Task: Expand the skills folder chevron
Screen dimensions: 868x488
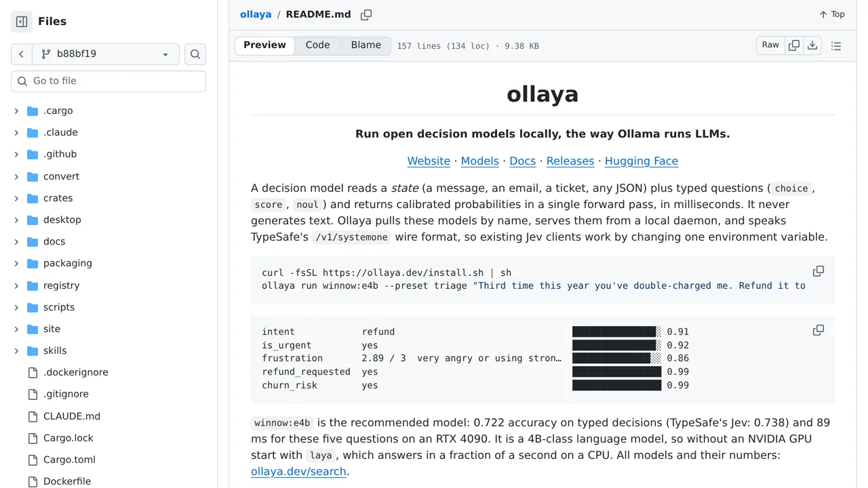Action: [16, 350]
